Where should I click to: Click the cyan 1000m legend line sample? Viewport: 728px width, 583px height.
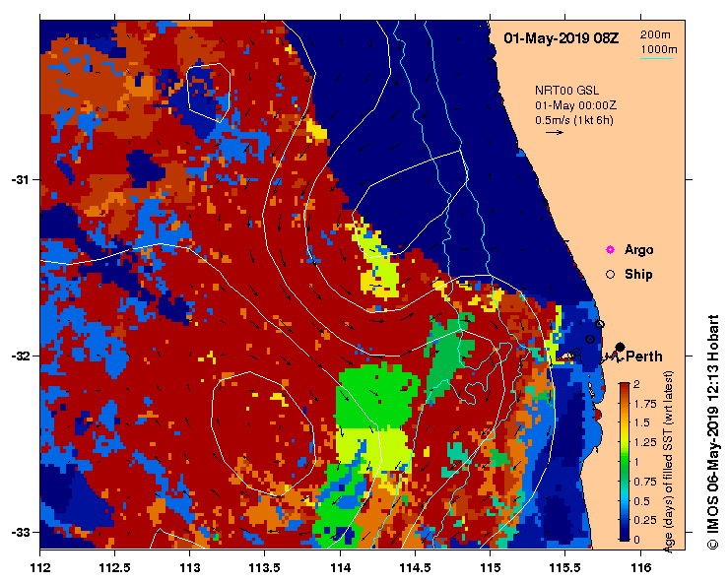coord(657,58)
